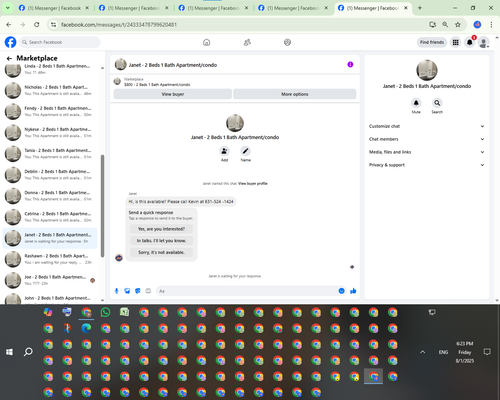The image size is (500, 400).
Task: Open the Groups icon in top navigation
Action: pyautogui.click(x=287, y=42)
